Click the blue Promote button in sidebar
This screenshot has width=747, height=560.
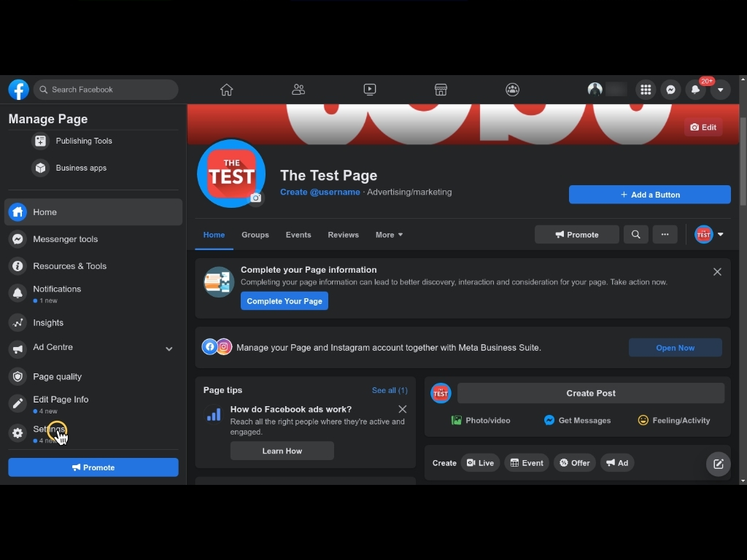tap(93, 467)
